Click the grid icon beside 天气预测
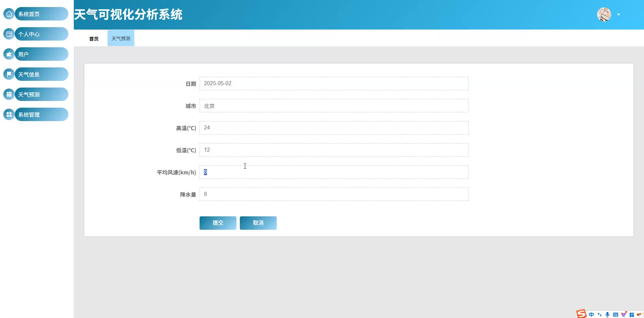The height and width of the screenshot is (318, 644). [x=9, y=94]
